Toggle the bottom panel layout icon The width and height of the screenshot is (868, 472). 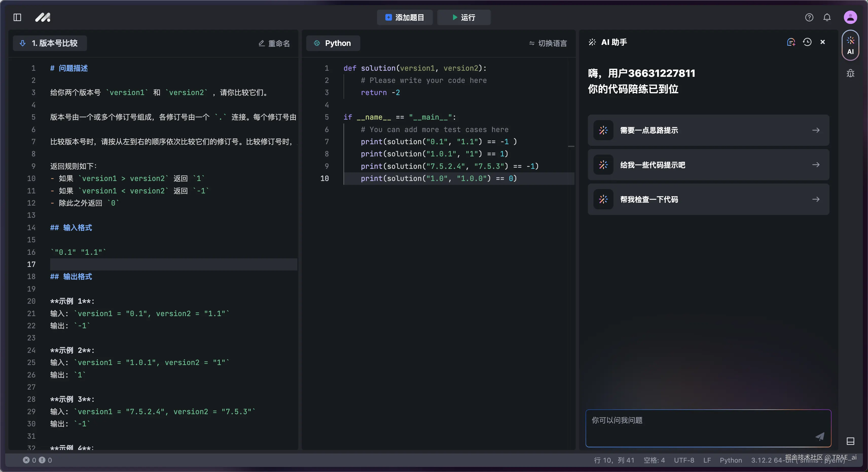[x=850, y=441]
